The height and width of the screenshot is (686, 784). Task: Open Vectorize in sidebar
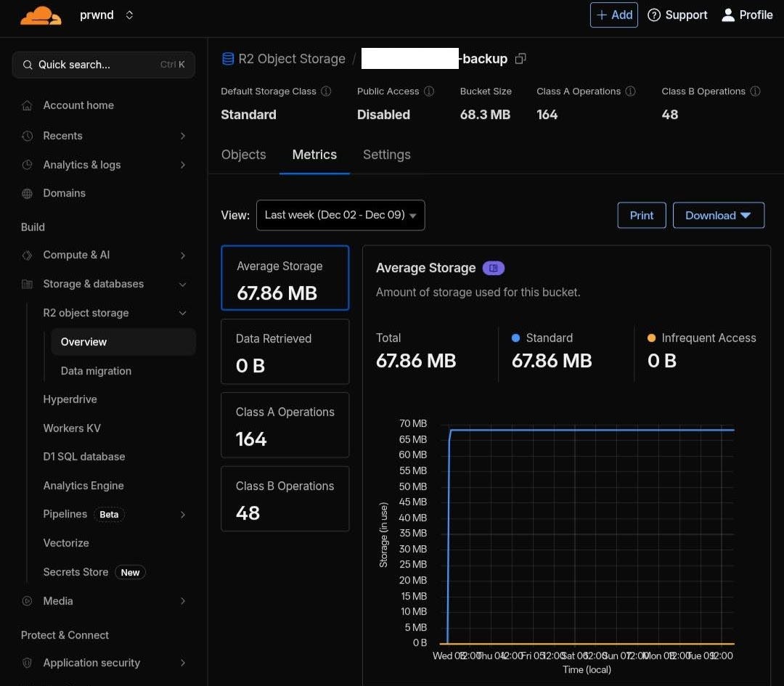pyautogui.click(x=66, y=543)
